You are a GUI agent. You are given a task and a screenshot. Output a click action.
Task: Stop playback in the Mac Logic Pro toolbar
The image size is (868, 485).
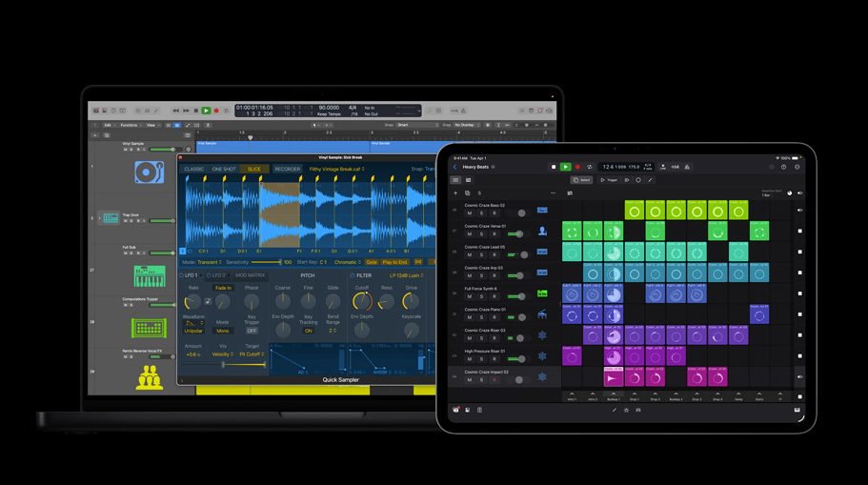coord(196,111)
